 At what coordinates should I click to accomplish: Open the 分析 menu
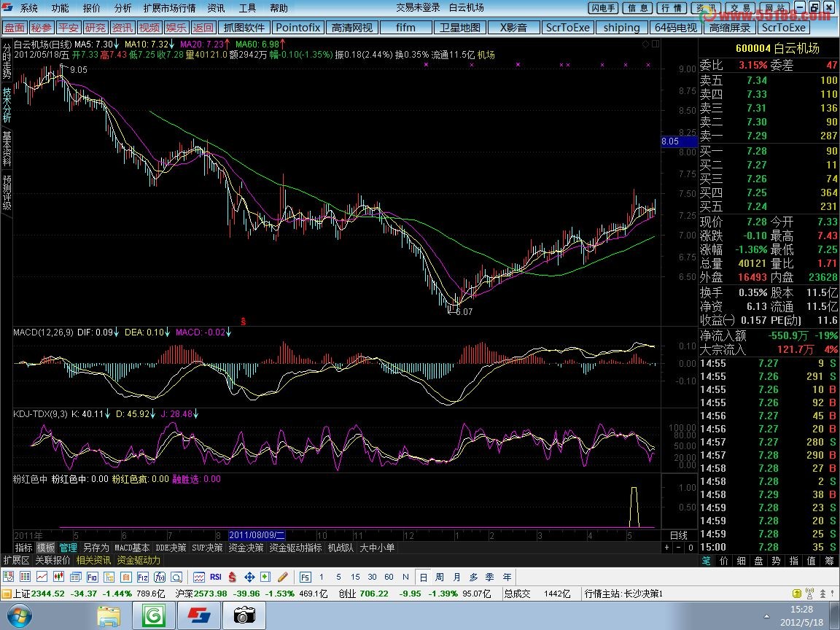[123, 8]
